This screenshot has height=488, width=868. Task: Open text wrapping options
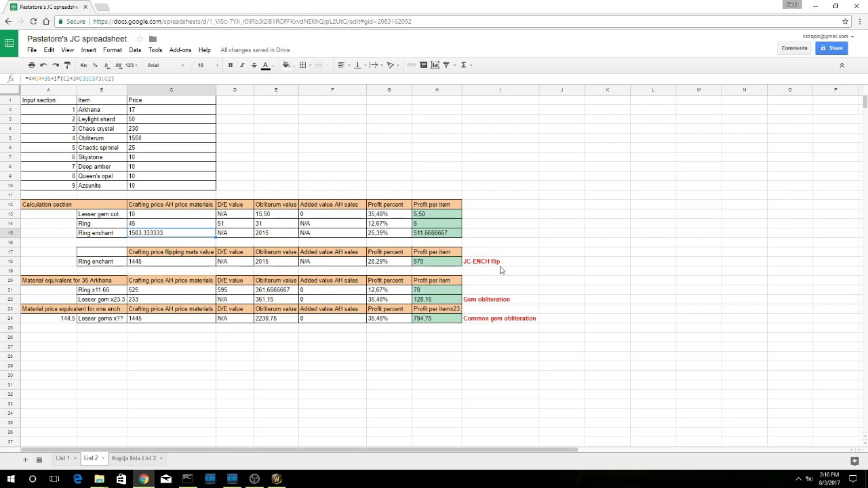click(x=375, y=65)
